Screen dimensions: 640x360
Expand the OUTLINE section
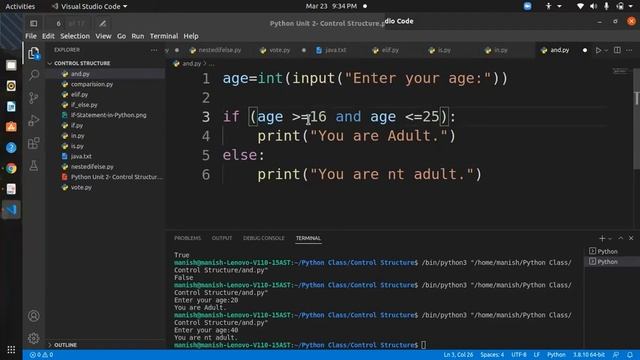(65, 345)
